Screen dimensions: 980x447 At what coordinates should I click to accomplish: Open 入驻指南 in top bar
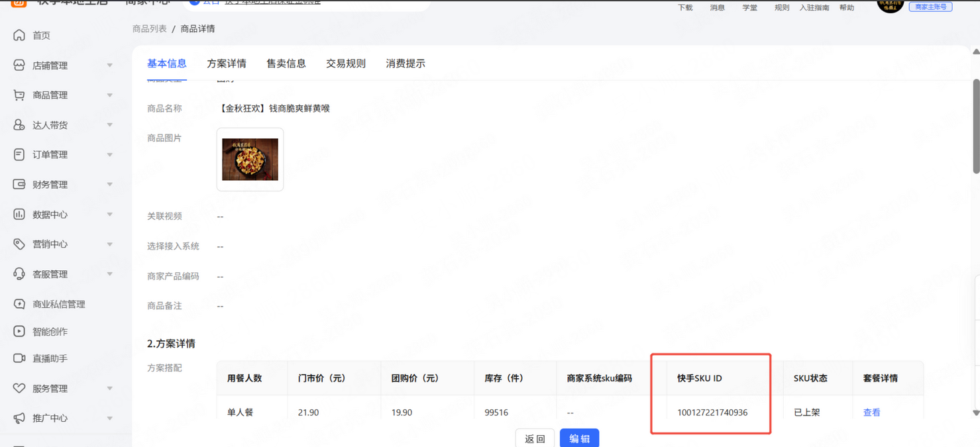click(814, 7)
